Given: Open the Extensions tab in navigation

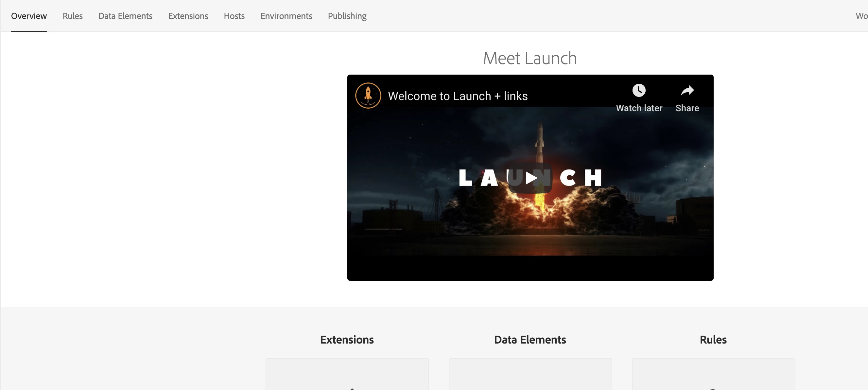Looking at the screenshot, I should point(188,16).
